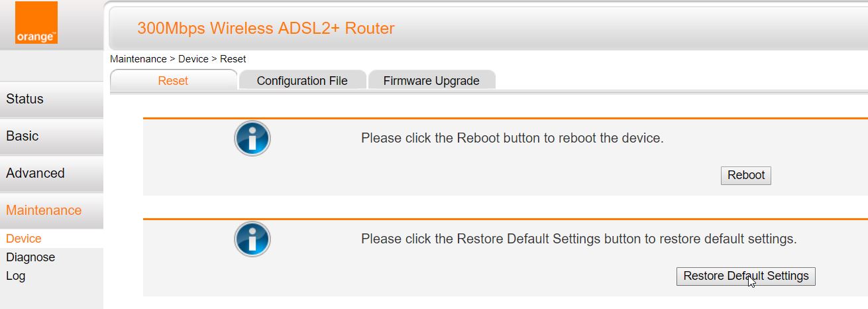Switch to the Reset tab
The image size is (868, 309).
click(173, 81)
